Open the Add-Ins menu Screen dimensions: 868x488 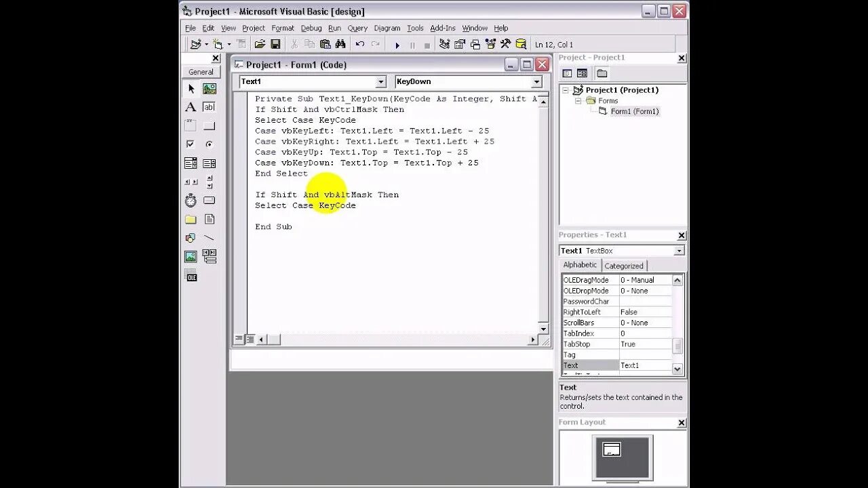(x=443, y=28)
